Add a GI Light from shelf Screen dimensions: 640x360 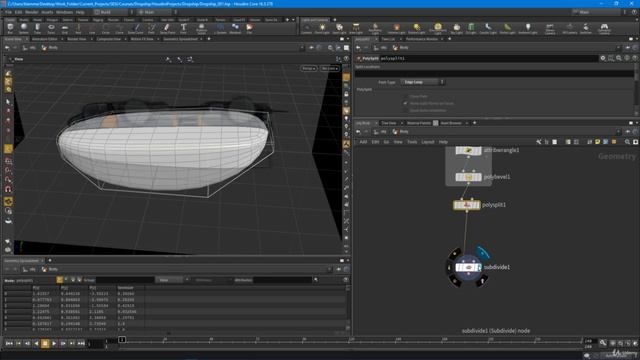pos(471,28)
